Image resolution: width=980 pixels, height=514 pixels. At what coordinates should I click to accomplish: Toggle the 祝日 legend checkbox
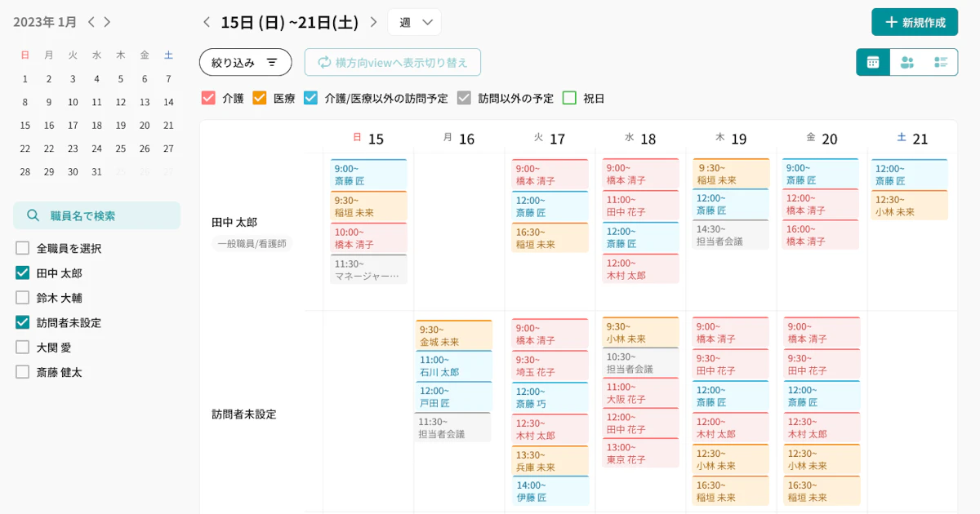[569, 98]
